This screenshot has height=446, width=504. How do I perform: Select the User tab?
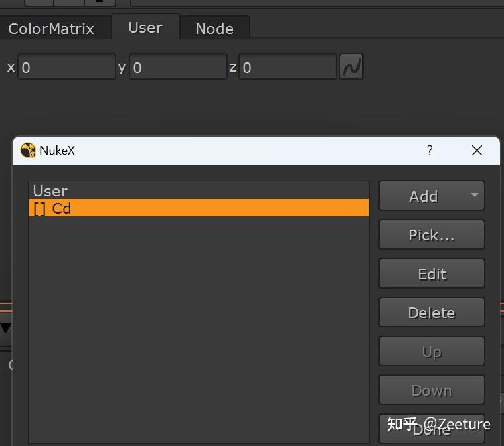coord(145,27)
